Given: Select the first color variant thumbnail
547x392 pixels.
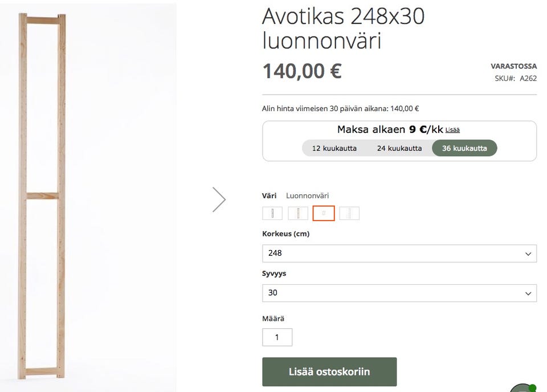Looking at the screenshot, I should click(x=272, y=214).
